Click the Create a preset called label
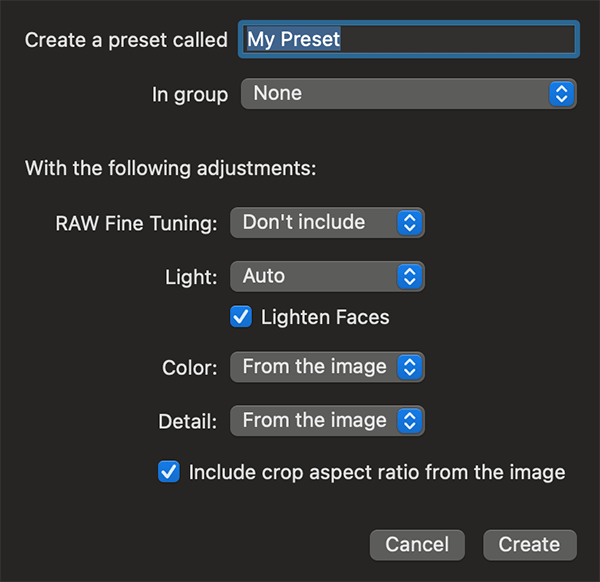This screenshot has width=600, height=582. point(126,40)
